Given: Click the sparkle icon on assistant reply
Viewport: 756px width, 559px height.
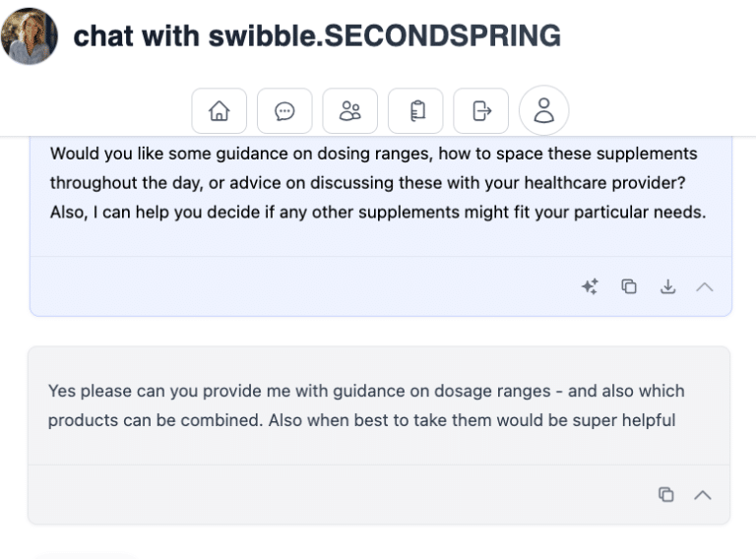Looking at the screenshot, I should [x=590, y=286].
